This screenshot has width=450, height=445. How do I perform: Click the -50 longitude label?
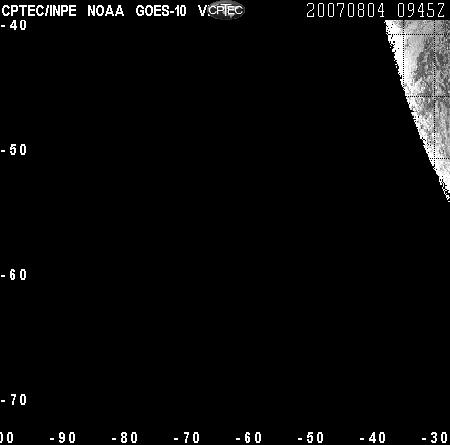311,438
